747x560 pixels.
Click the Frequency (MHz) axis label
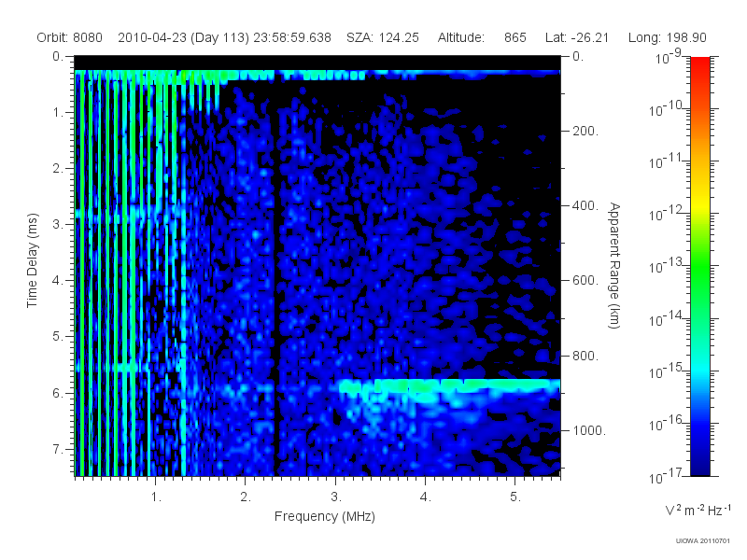point(324,517)
